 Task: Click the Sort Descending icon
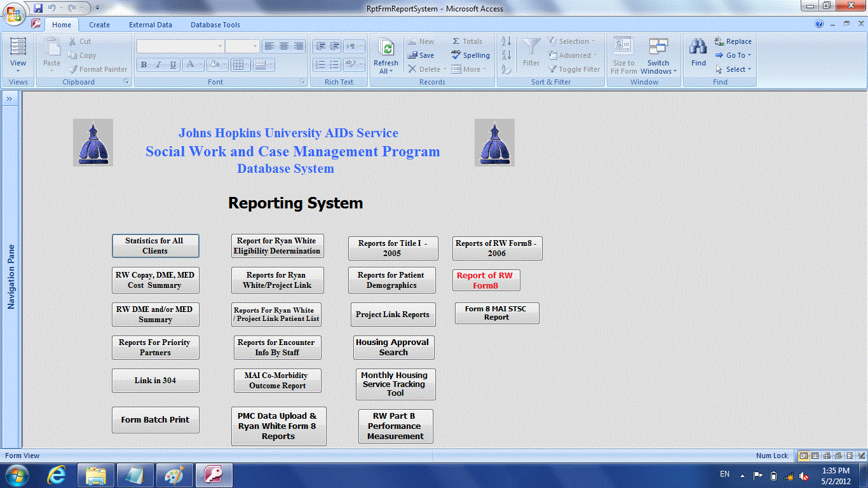pos(506,55)
